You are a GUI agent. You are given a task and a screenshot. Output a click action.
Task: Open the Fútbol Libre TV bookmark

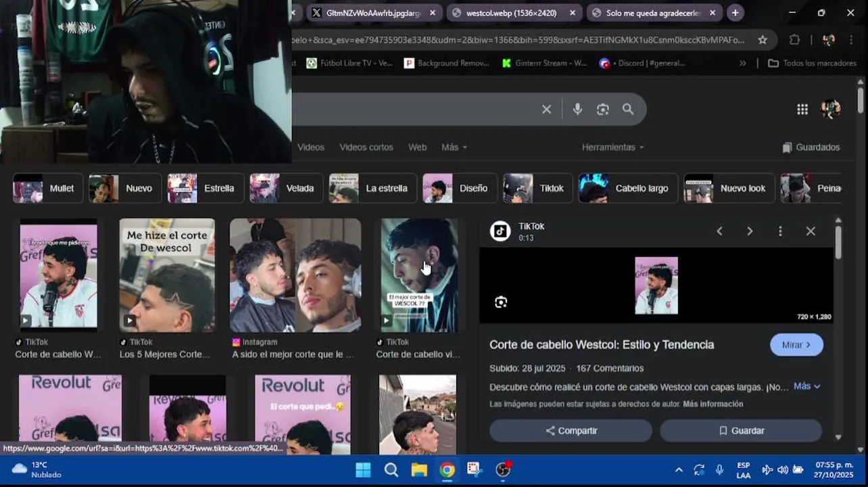coord(349,64)
